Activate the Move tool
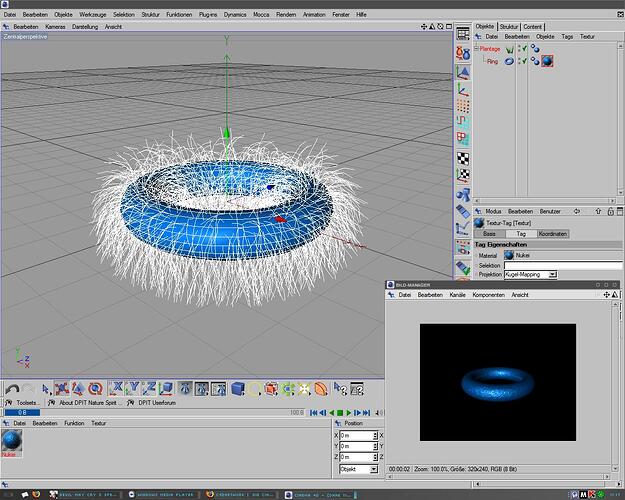The image size is (625, 500). click(61, 389)
